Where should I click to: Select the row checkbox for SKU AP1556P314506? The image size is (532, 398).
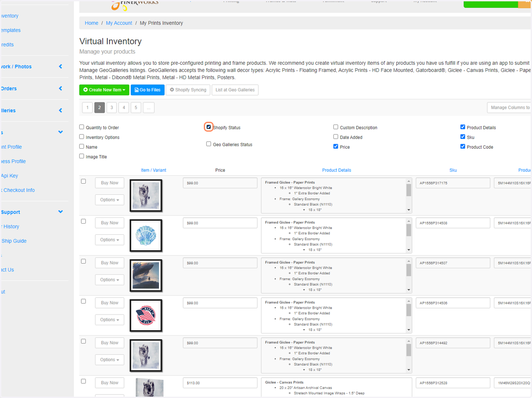pos(83,301)
